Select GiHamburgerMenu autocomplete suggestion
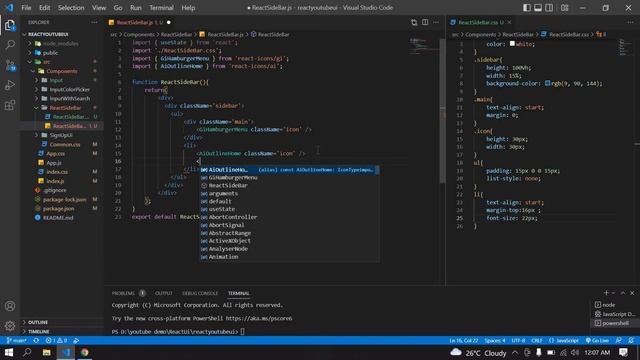 point(289,178)
